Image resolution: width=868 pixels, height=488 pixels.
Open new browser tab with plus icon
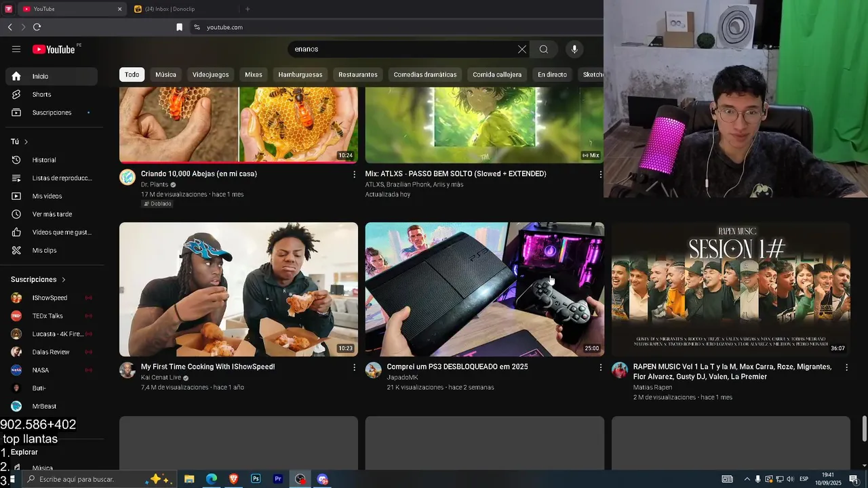(248, 9)
